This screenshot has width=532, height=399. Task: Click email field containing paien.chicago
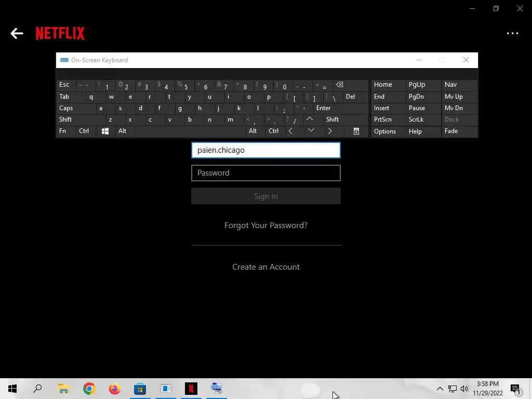pyautogui.click(x=265, y=150)
